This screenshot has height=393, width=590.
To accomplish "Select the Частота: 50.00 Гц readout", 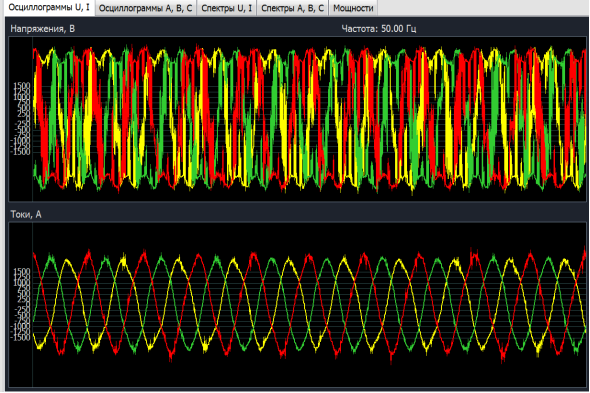I will [379, 29].
